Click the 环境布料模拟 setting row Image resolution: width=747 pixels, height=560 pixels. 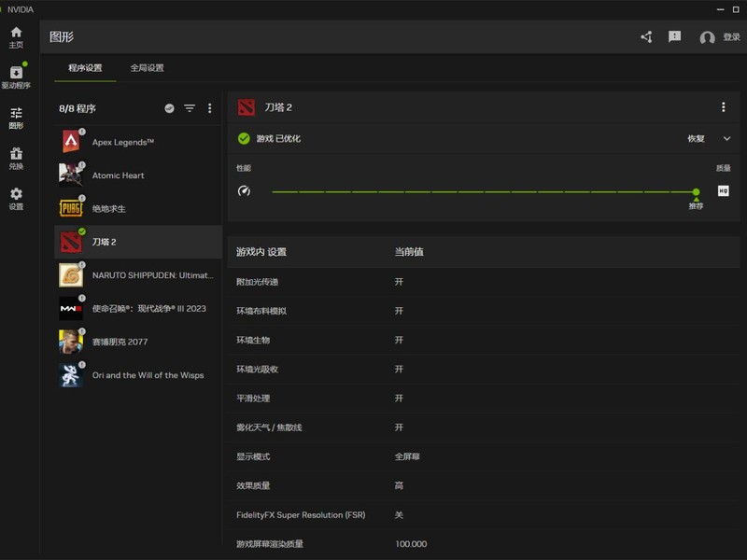pyautogui.click(x=484, y=311)
